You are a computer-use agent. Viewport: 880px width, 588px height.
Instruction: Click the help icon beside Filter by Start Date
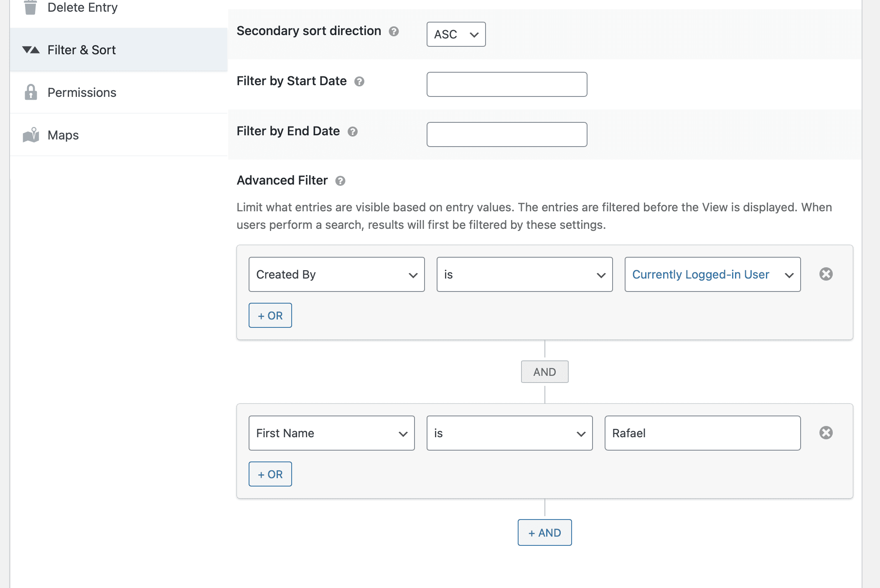360,82
